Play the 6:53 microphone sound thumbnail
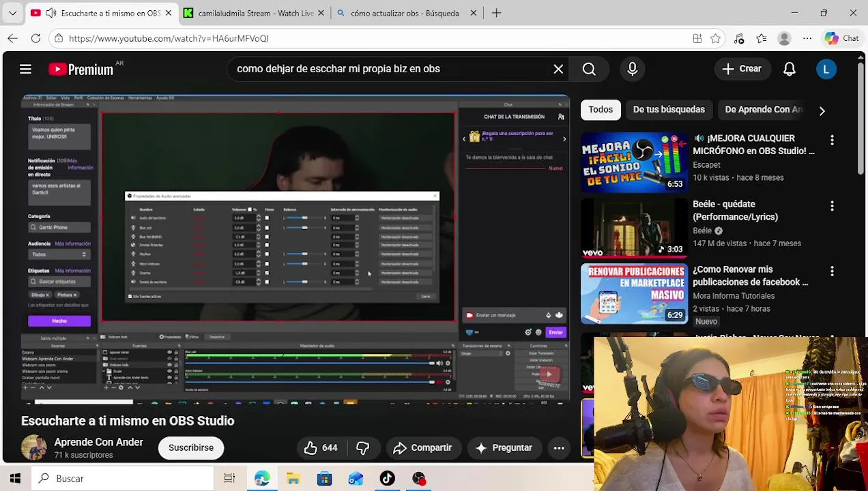Image resolution: width=868 pixels, height=491 pixels. click(634, 162)
